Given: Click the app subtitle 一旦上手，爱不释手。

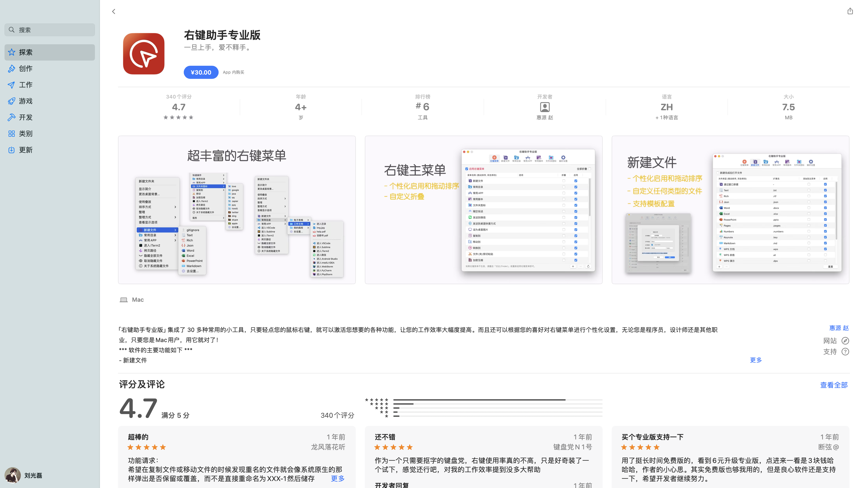Looking at the screenshot, I should pyautogui.click(x=218, y=47).
